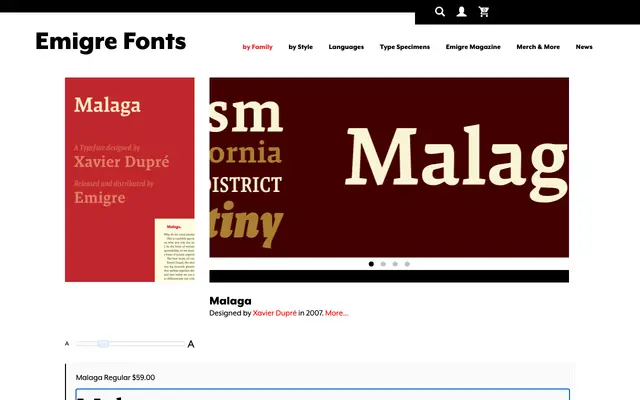Open the search magnifier icon
Image resolution: width=640 pixels, height=400 pixels.
(x=440, y=11)
